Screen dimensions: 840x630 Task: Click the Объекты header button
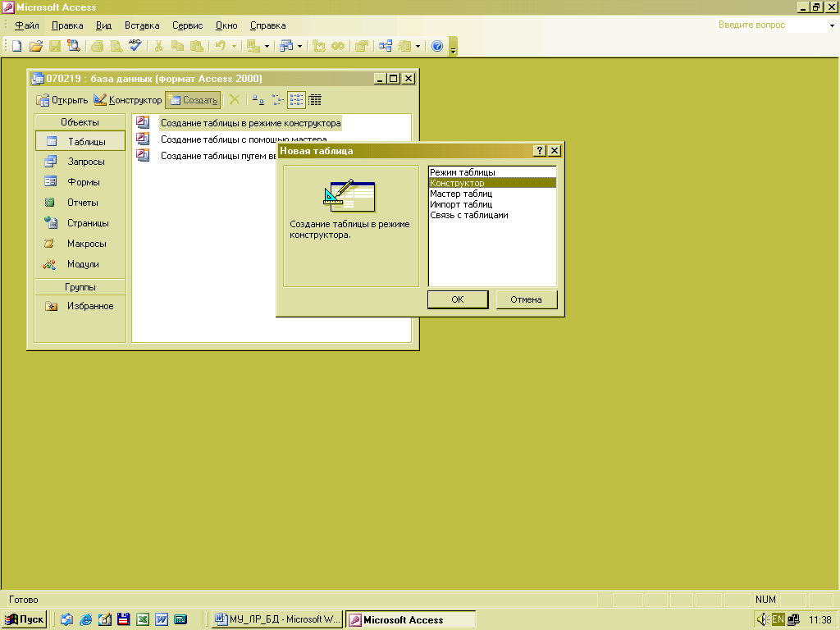coord(80,122)
